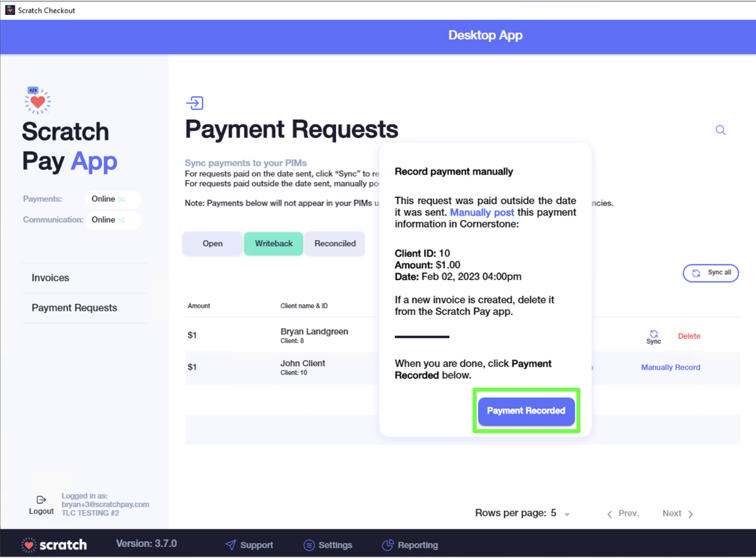Click Manually Record for John Client

tap(670, 368)
